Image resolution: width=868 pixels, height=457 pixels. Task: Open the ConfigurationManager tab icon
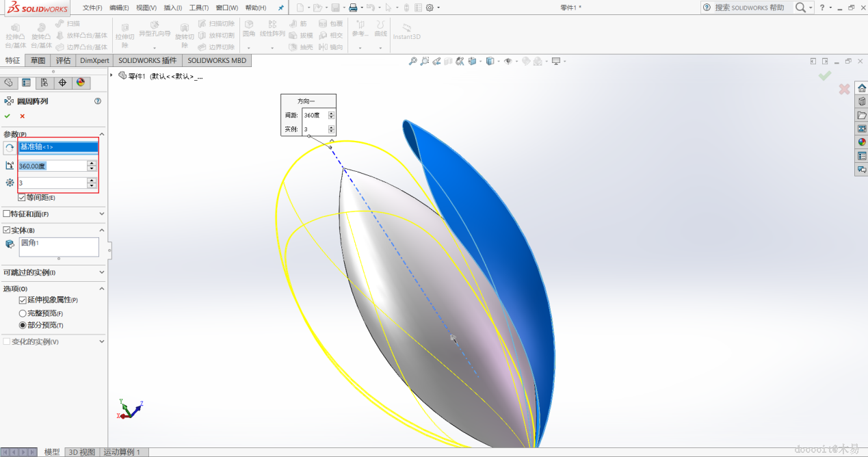point(44,83)
